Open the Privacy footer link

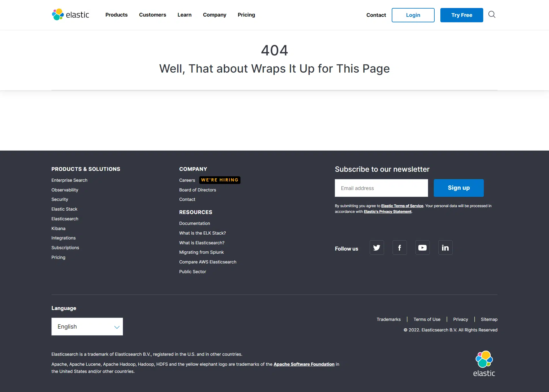(x=460, y=319)
